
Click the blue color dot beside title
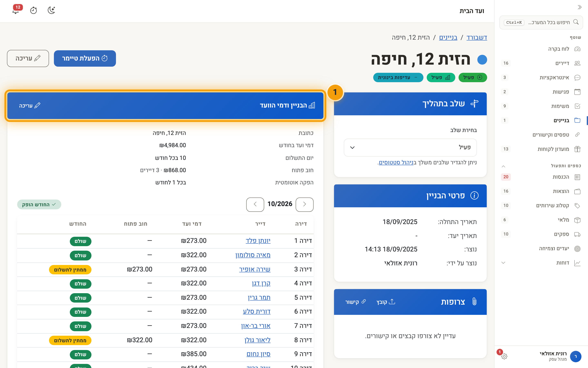[x=482, y=60]
